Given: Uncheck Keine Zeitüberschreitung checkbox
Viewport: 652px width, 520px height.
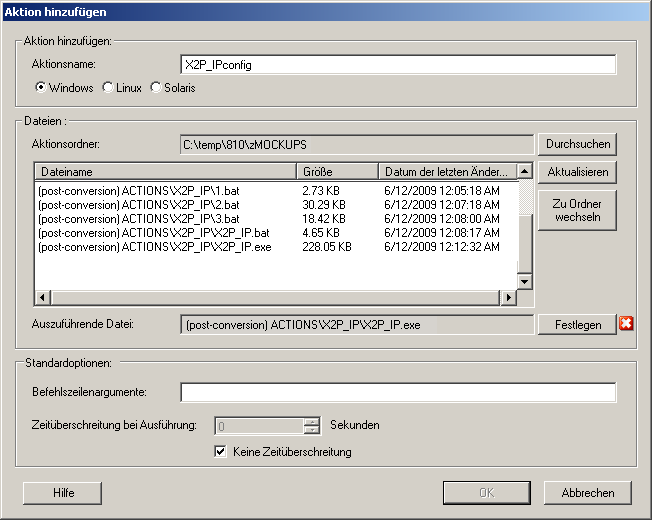Looking at the screenshot, I should coord(220,451).
